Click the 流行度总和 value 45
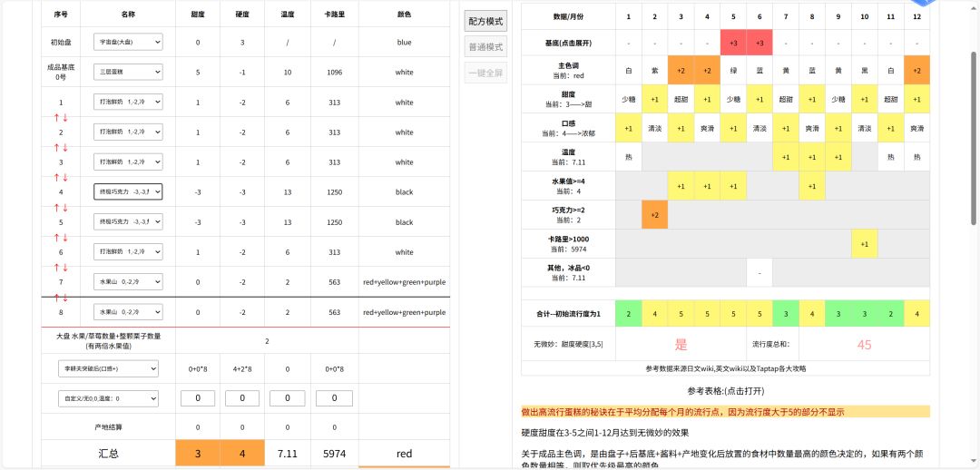The image size is (980, 470). (x=865, y=345)
